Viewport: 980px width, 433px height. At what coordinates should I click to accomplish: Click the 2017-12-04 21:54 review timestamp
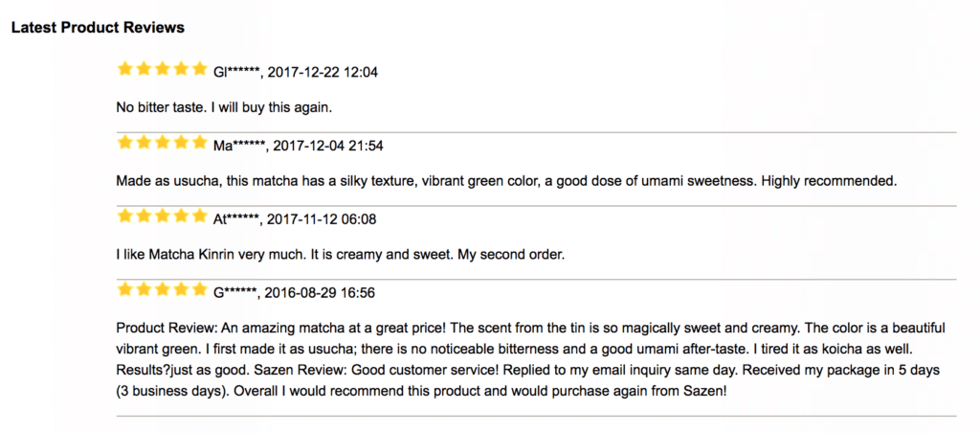pos(329,146)
